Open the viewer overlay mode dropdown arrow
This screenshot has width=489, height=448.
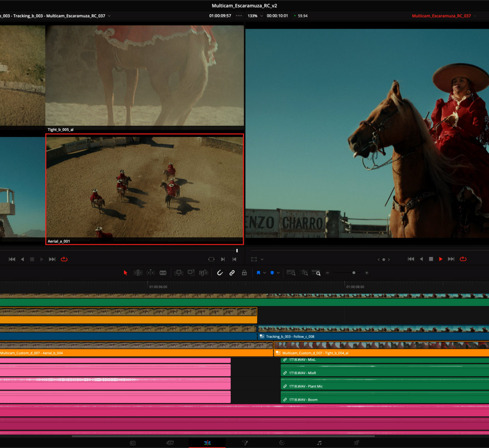[x=262, y=259]
